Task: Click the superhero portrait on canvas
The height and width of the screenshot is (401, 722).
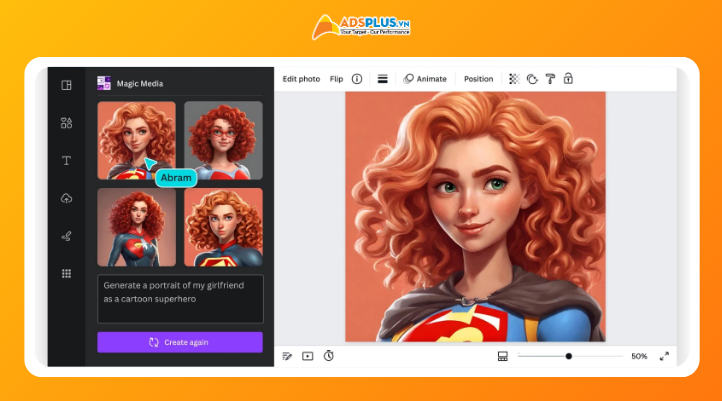Action: coord(475,217)
